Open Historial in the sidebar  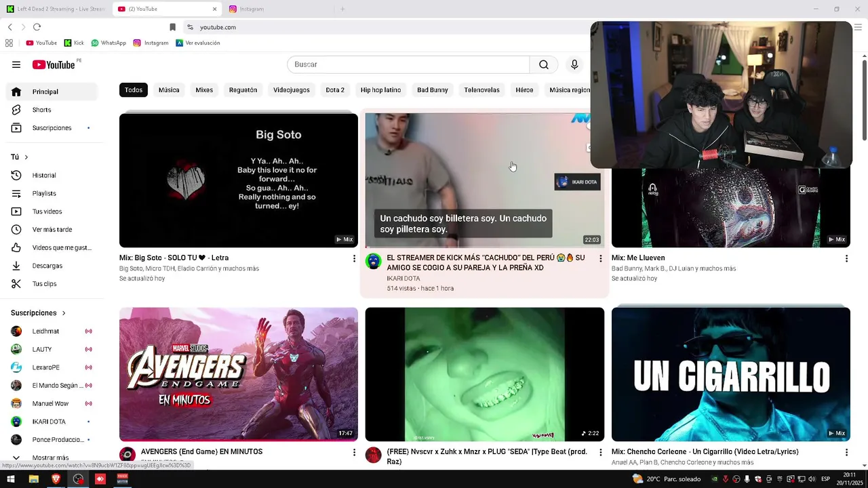click(x=52, y=176)
